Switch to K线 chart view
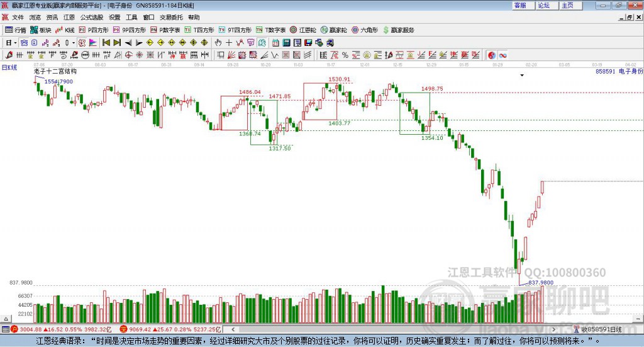The width and height of the screenshot is (644, 347). [65, 30]
